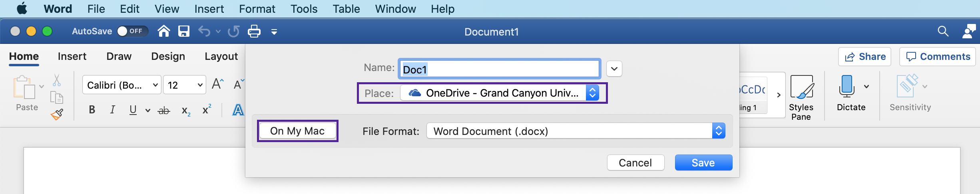Switch to the Home ribbon tab
980x194 pixels.
(24, 56)
